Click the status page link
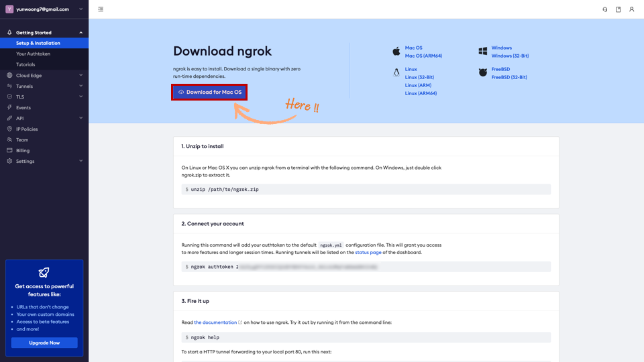The width and height of the screenshot is (644, 362). click(x=368, y=253)
